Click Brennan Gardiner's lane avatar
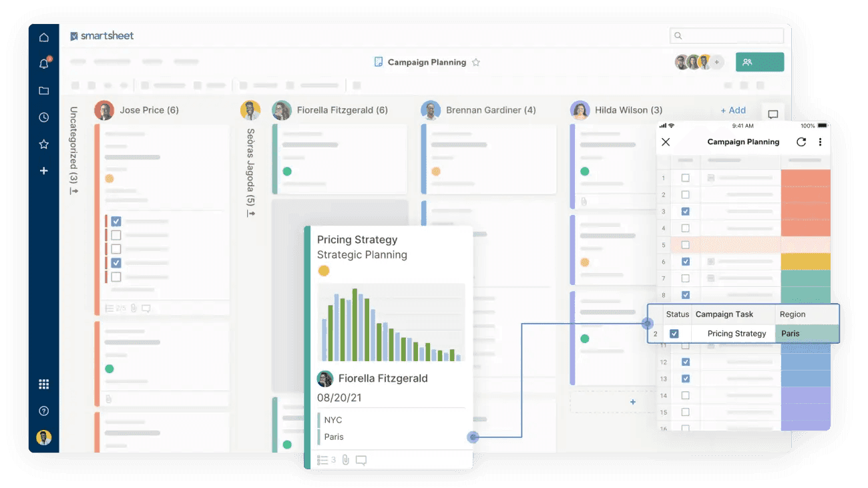 coord(431,110)
